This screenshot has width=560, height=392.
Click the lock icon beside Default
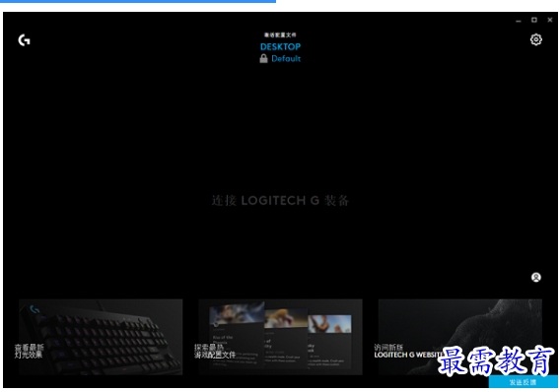point(263,58)
